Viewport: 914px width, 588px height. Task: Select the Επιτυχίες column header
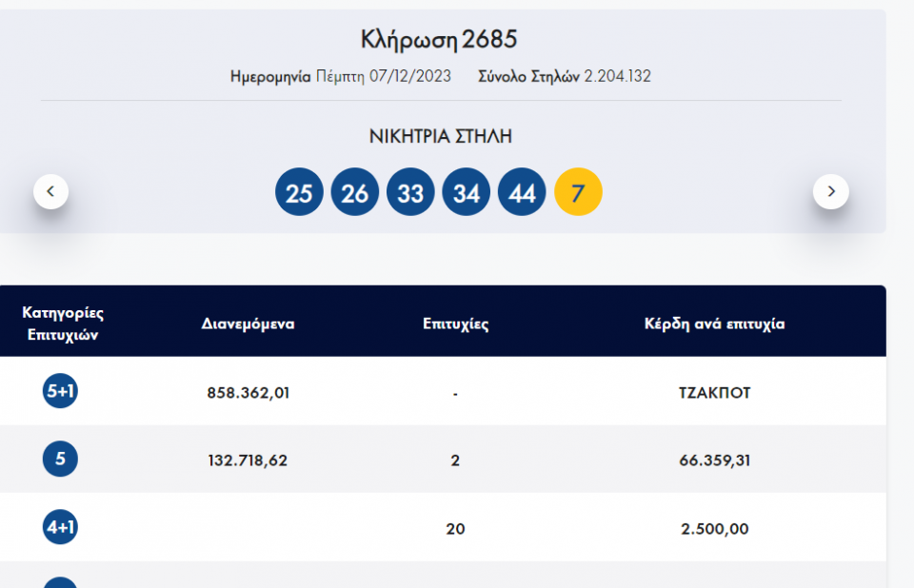455,323
